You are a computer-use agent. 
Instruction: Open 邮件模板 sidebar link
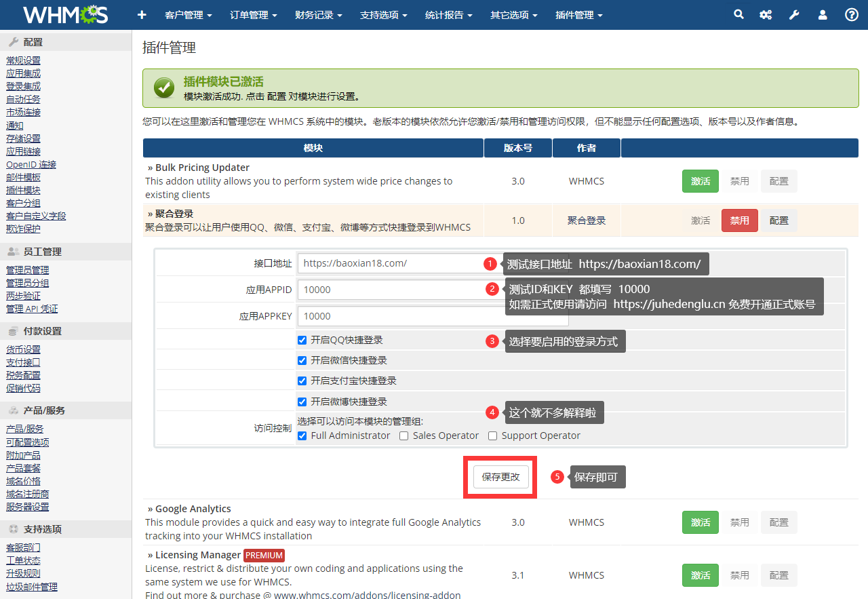coord(23,177)
